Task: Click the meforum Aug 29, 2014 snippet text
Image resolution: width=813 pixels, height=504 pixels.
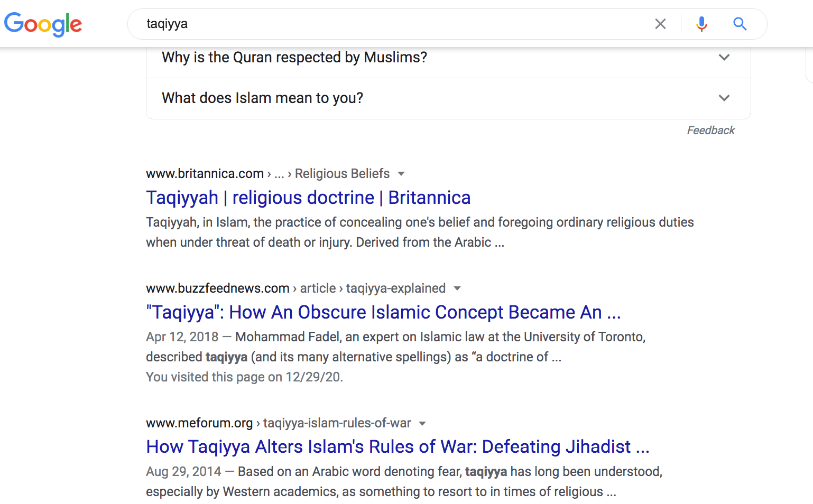Action: [404, 482]
